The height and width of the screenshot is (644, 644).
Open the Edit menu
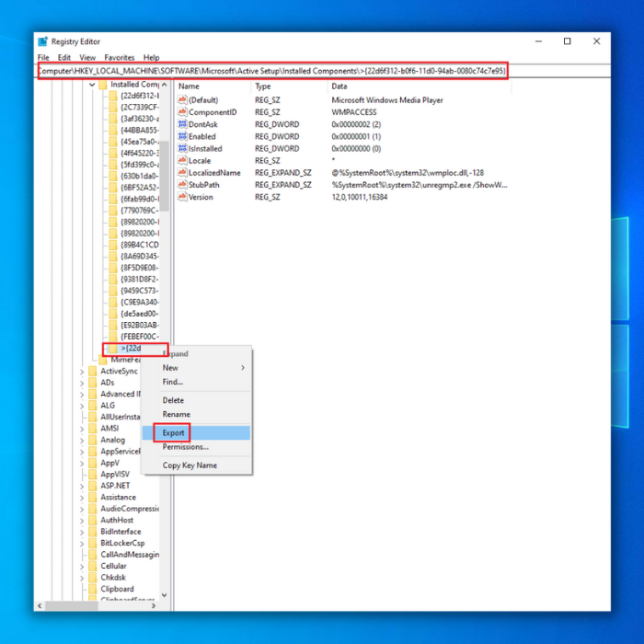(x=64, y=57)
